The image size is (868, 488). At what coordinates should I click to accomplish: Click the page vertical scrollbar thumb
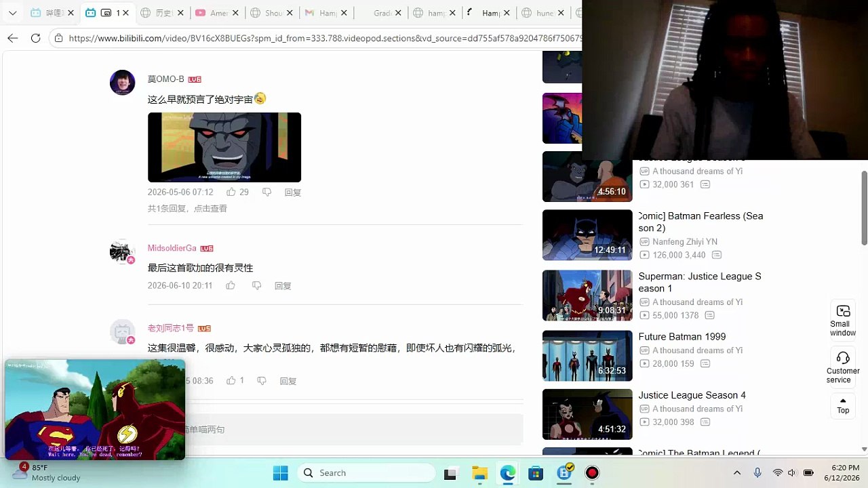(x=864, y=207)
